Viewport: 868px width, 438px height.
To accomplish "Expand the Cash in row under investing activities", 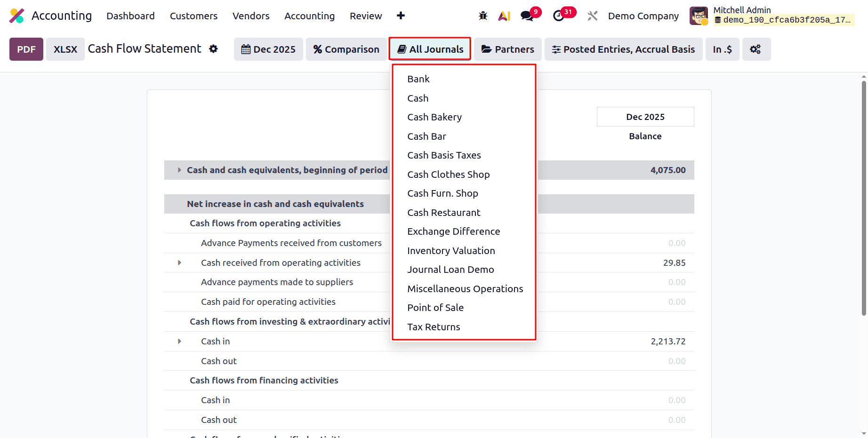I will pyautogui.click(x=179, y=341).
